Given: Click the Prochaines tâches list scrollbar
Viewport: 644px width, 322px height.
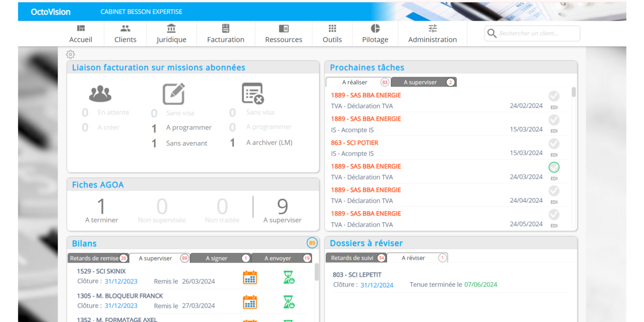Looking at the screenshot, I should 574,92.
